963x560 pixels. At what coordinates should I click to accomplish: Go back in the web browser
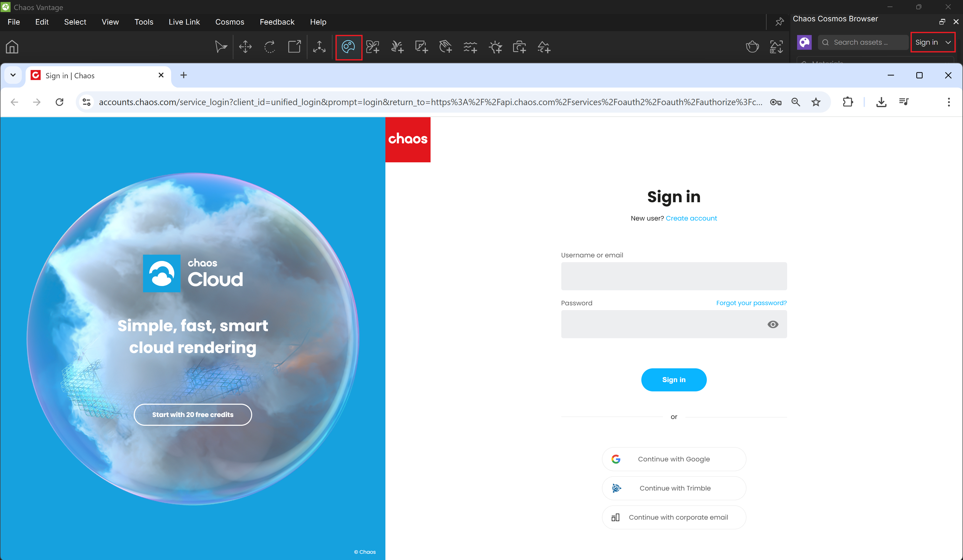[15, 102]
